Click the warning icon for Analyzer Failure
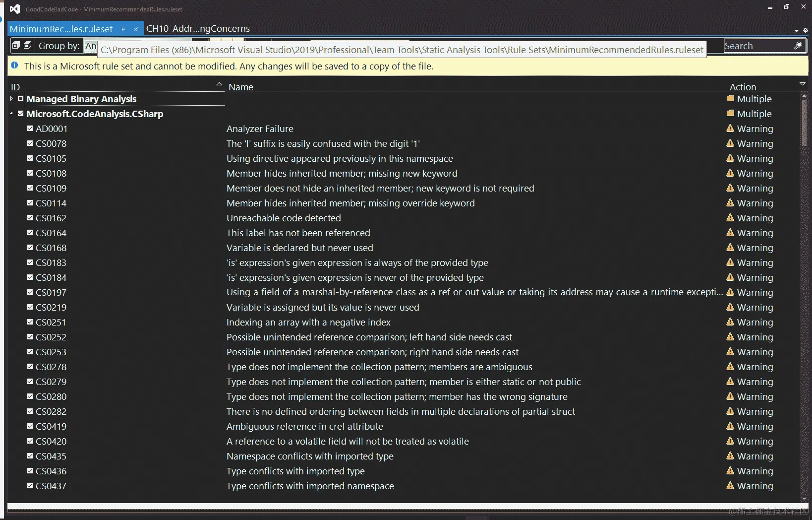Image resolution: width=812 pixels, height=520 pixels. [x=730, y=128]
